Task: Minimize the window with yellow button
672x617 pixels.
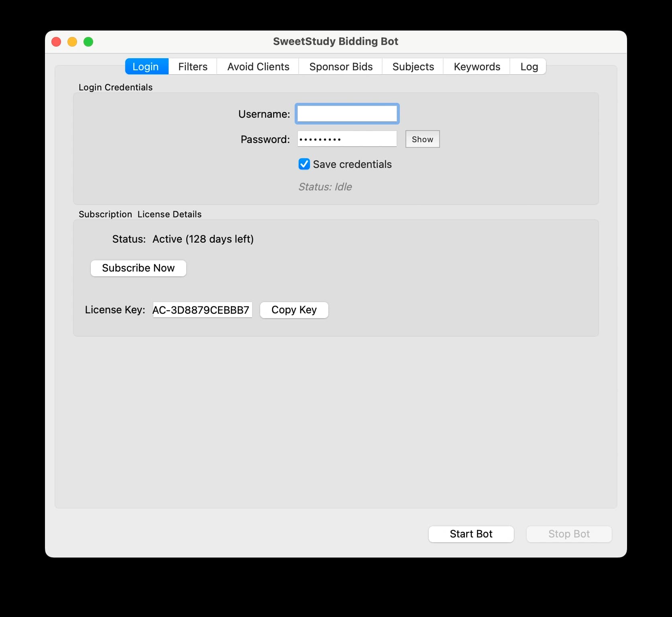Action: click(72, 42)
